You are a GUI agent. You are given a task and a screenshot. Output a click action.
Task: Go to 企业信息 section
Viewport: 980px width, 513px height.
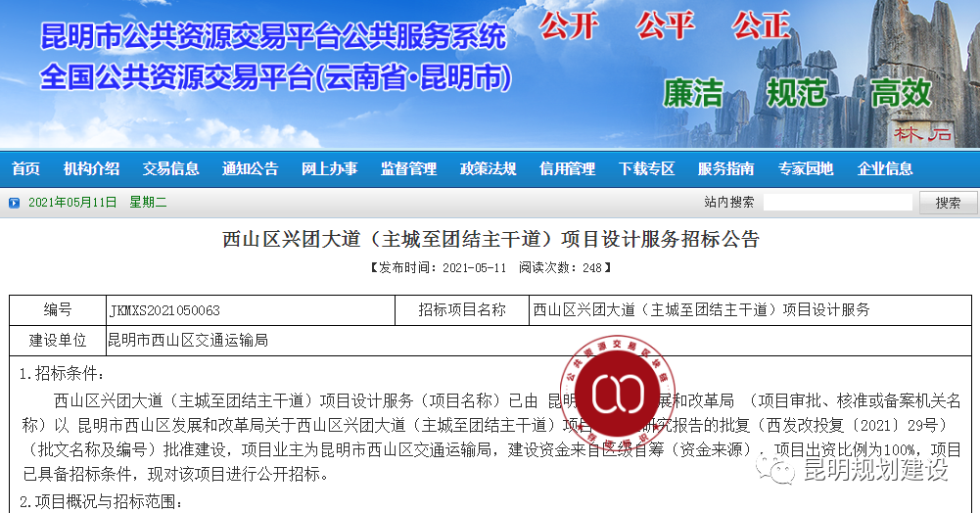click(x=885, y=168)
